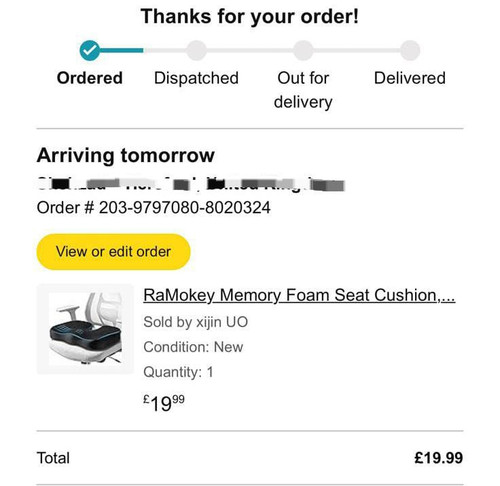
Task: Click the View or edit order button
Action: 113,252
